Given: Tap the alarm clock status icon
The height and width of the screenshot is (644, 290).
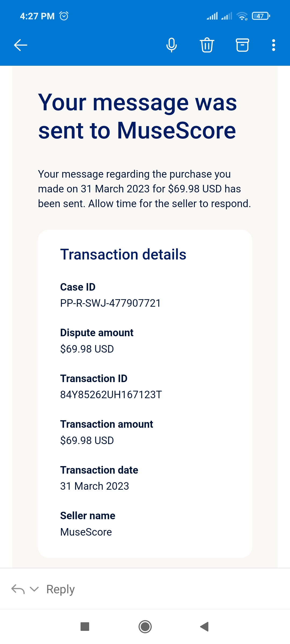Looking at the screenshot, I should [x=64, y=16].
